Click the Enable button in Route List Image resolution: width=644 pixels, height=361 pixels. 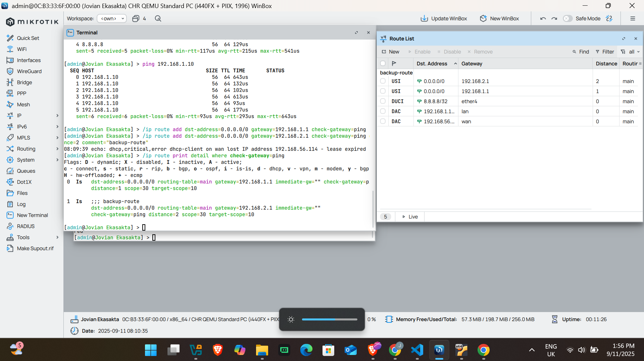coord(419,52)
